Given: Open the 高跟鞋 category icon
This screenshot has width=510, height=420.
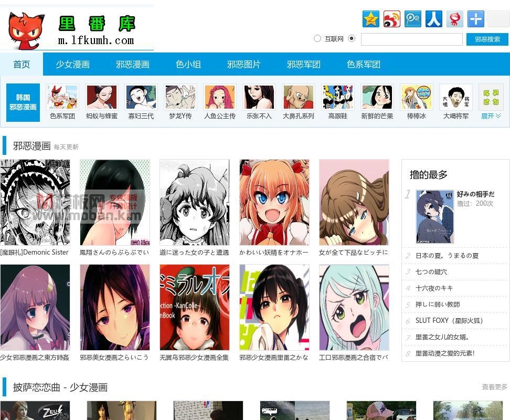Looking at the screenshot, I should tap(337, 97).
